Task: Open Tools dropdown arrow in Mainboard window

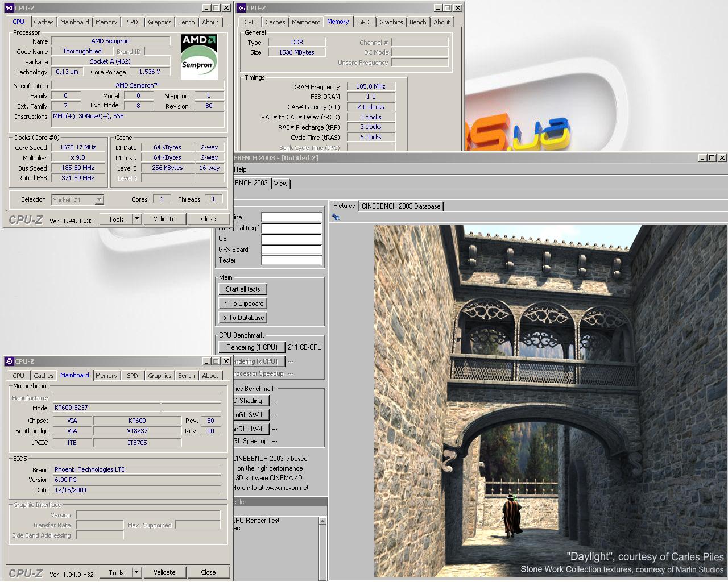Action: pyautogui.click(x=136, y=572)
